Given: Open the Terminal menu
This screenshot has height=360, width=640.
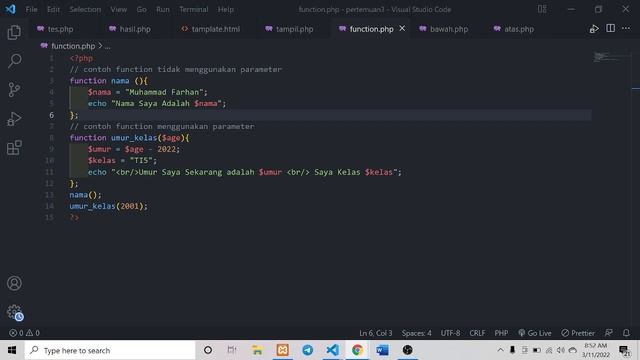Looking at the screenshot, I should 193,9.
